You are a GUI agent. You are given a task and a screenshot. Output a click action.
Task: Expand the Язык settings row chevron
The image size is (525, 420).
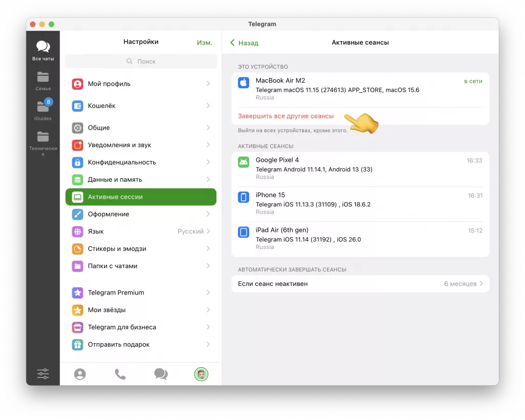[208, 231]
